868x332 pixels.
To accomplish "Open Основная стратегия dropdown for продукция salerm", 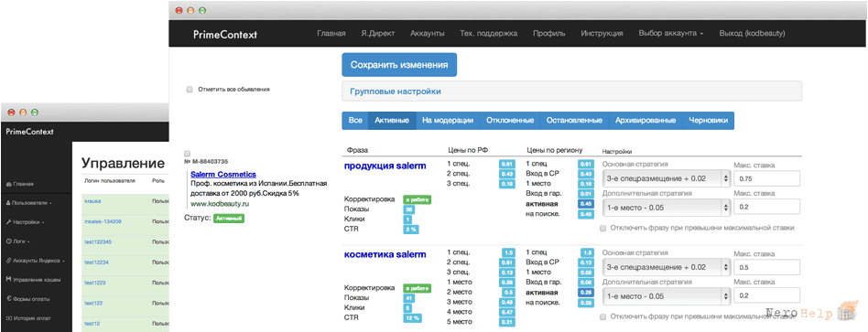I will coord(667,178).
